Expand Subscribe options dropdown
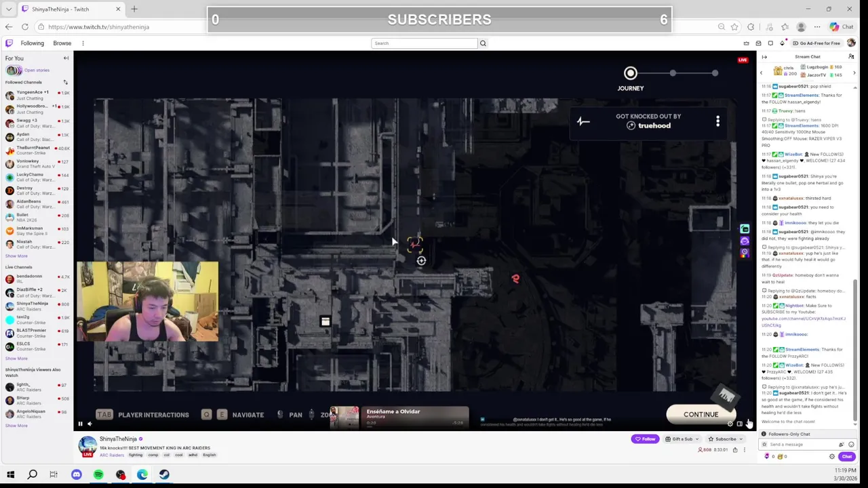 [741, 439]
